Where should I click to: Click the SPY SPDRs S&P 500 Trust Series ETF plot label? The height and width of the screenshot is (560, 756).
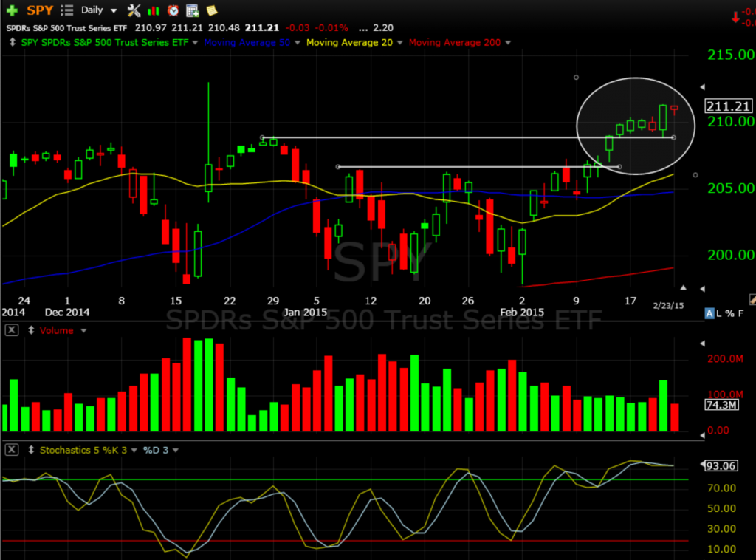coord(105,42)
